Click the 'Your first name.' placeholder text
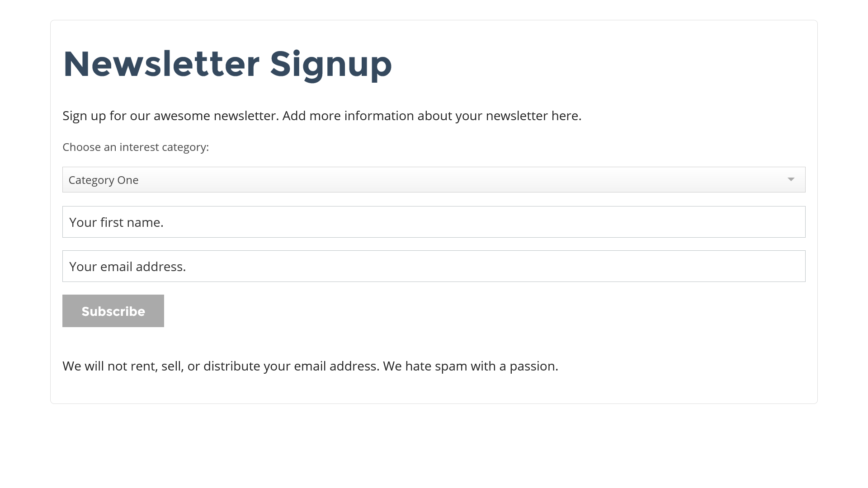 click(116, 222)
